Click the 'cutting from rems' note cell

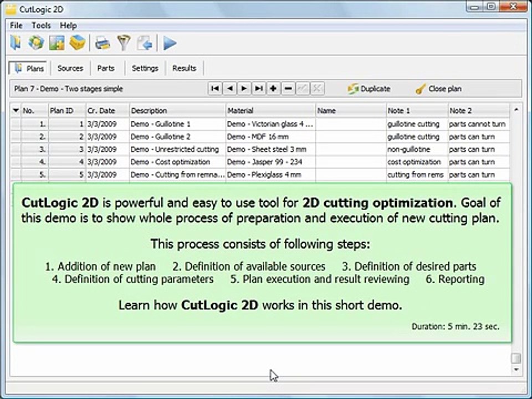pos(417,175)
